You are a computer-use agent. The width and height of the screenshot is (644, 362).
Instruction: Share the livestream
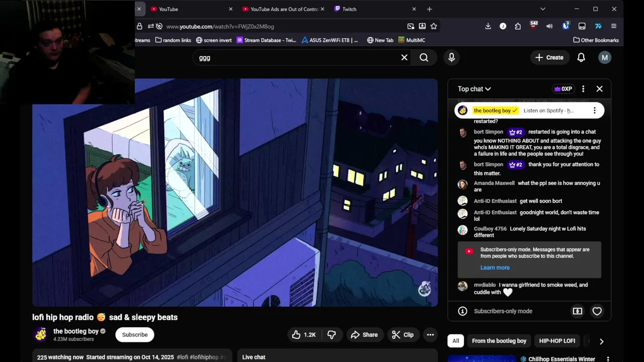point(364,335)
